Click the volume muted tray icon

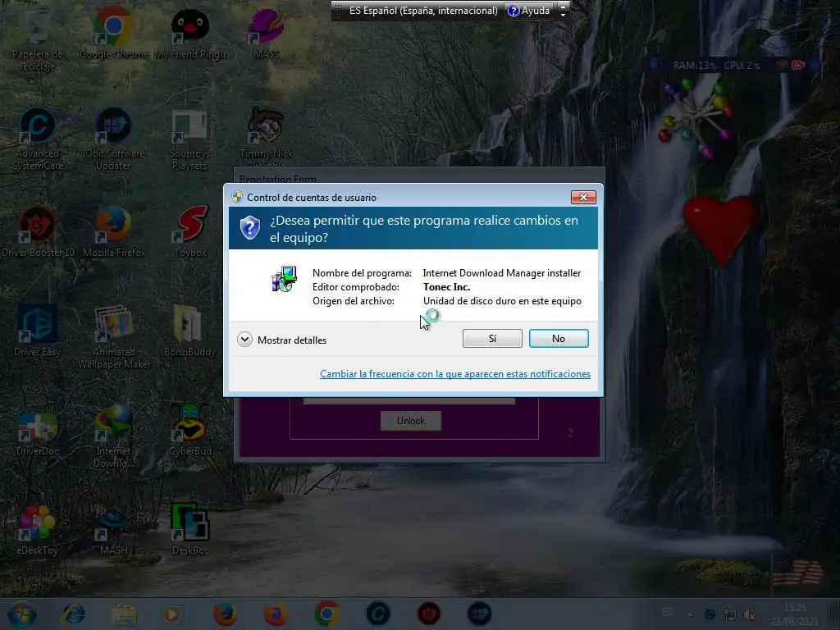point(751,615)
